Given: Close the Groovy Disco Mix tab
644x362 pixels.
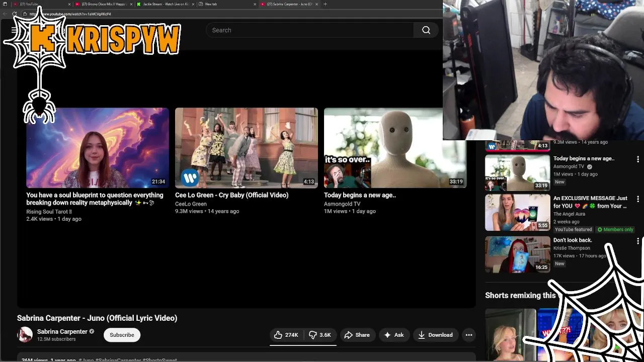Looking at the screenshot, I should pos(131,4).
